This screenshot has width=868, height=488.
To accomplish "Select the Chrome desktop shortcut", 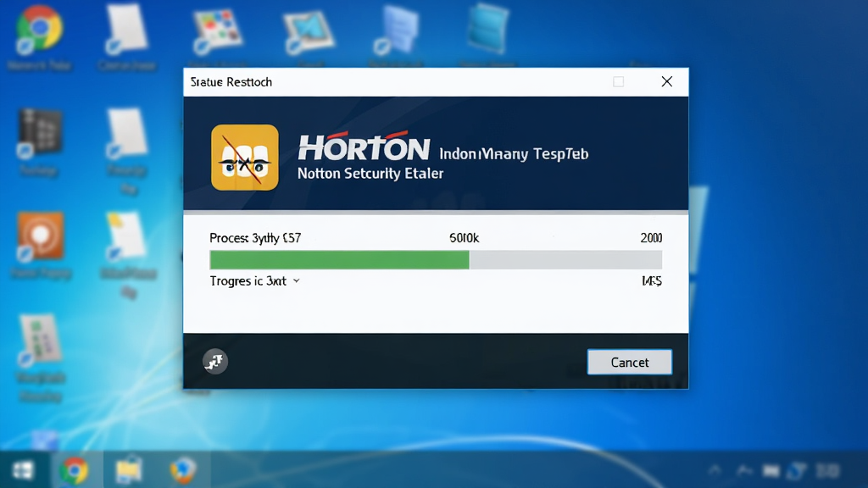I will click(x=39, y=29).
